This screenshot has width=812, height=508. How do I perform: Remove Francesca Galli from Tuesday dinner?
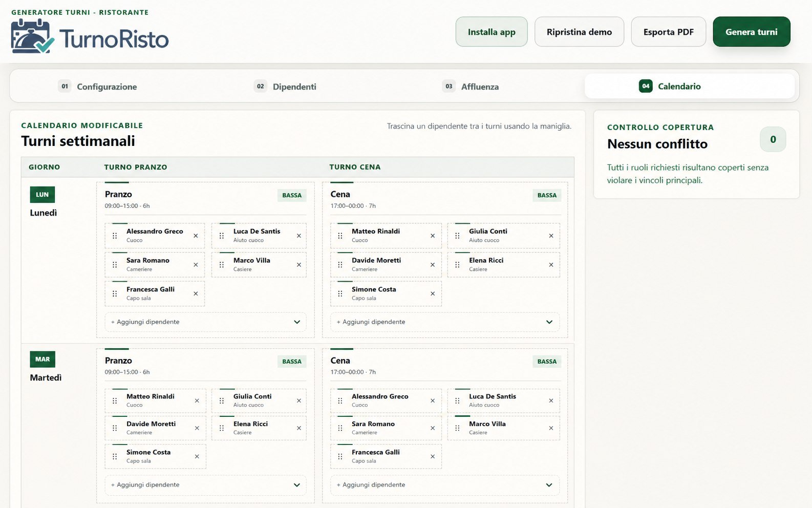click(x=433, y=456)
